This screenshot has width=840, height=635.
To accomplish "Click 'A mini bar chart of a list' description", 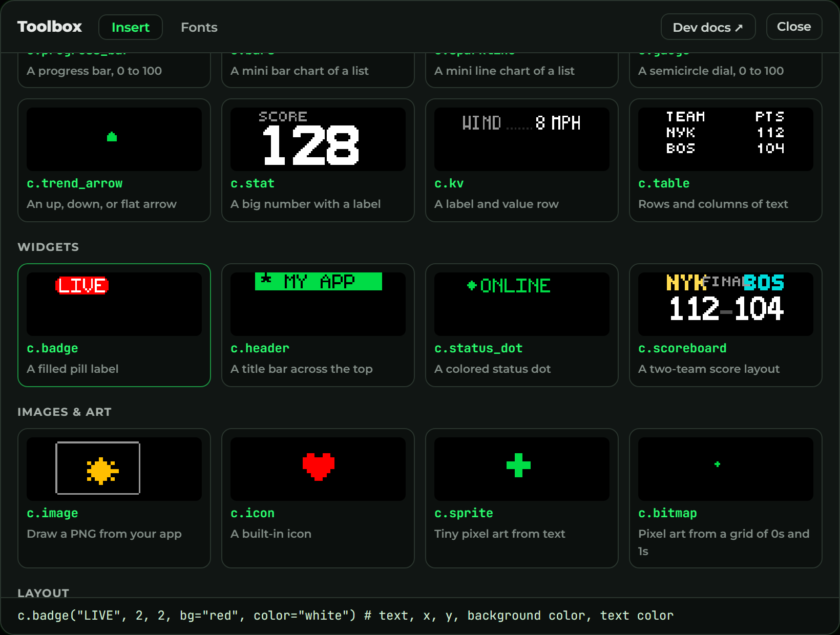I will (300, 71).
